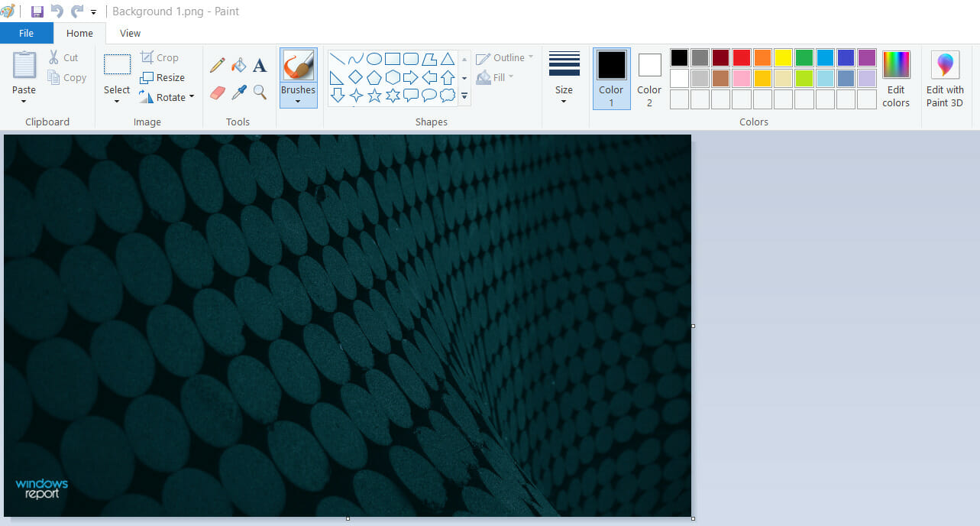980x526 pixels.
Task: Choose the Rounded rectangle shape
Action: click(411, 59)
